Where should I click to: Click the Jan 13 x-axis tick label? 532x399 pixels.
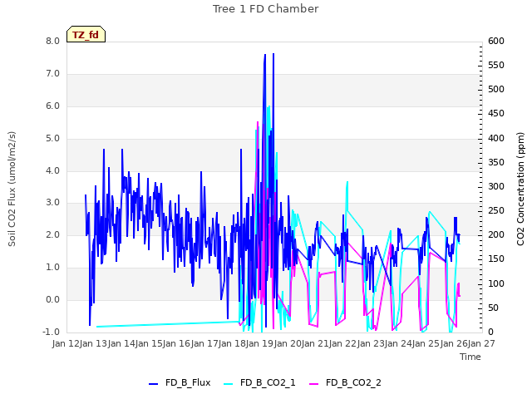pos(94,343)
